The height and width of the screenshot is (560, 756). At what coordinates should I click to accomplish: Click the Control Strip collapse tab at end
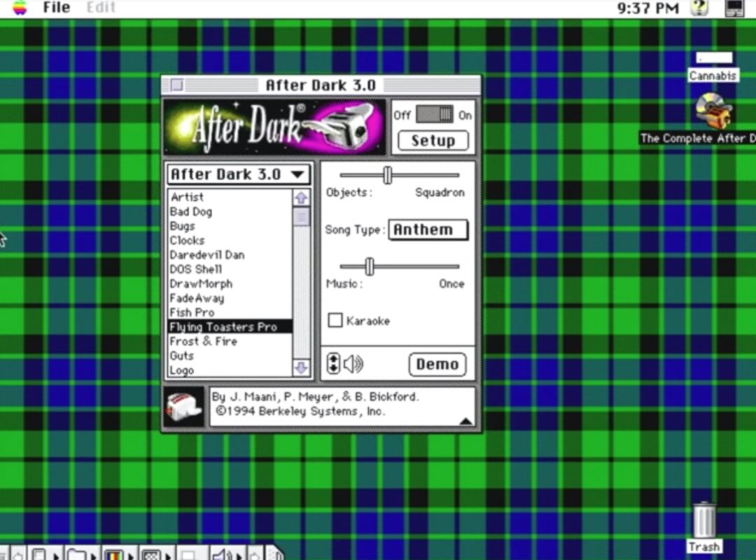coord(274,554)
